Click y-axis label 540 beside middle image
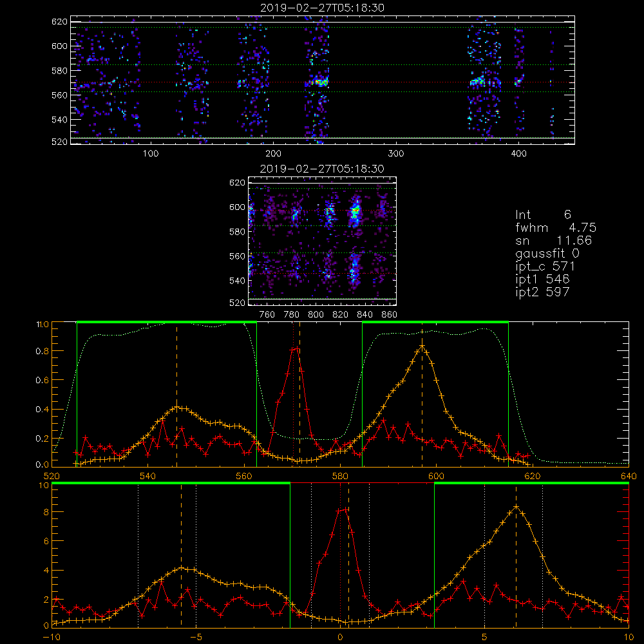Screen dimensions: 644x644 click(238, 281)
